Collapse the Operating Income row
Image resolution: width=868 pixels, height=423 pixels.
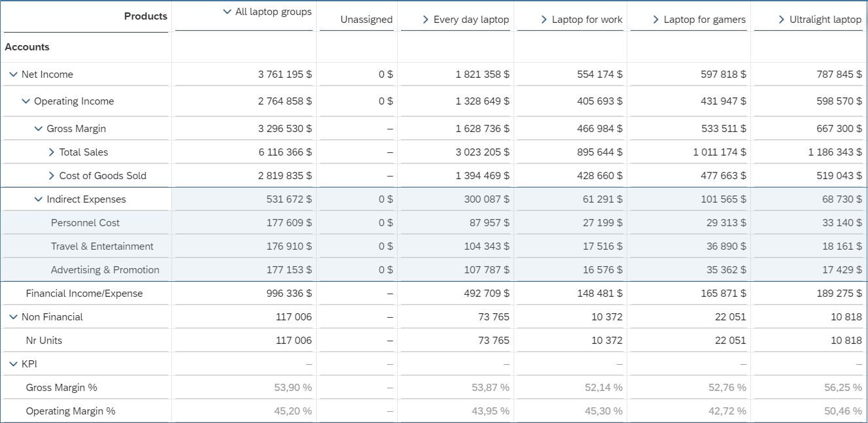click(x=26, y=101)
